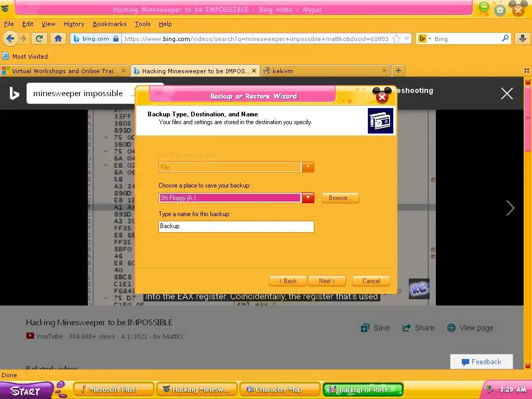Image resolution: width=532 pixels, height=399 pixels.
Task: Close the video overlay with the X
Action: [507, 94]
